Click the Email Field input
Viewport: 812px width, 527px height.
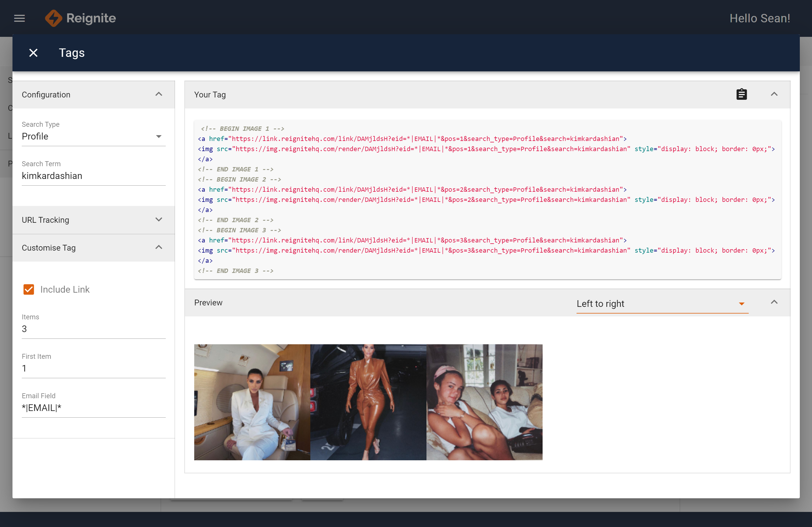pyautogui.click(x=93, y=408)
